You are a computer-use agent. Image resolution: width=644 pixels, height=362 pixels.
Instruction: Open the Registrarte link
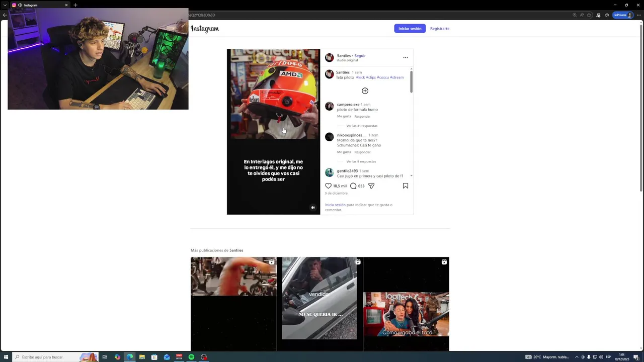[x=440, y=29]
